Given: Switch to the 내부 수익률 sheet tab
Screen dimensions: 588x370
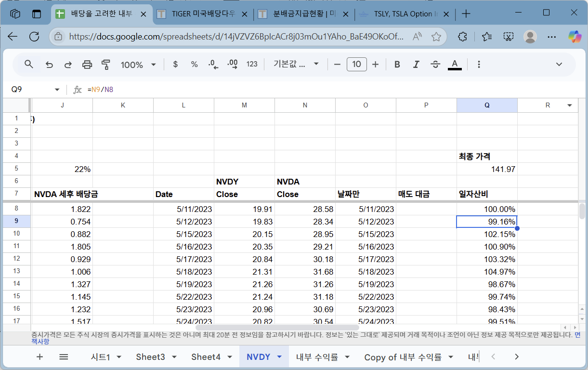Looking at the screenshot, I should tap(317, 357).
